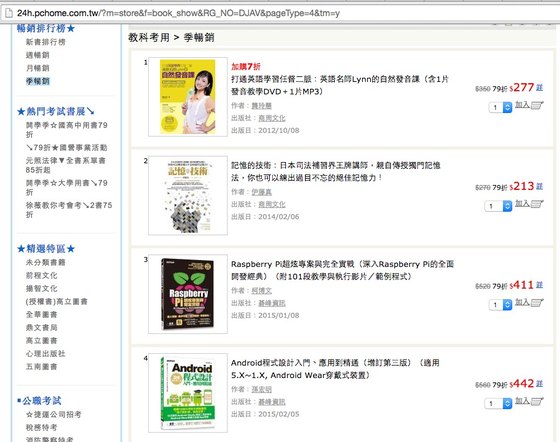
Task: Click the 註 note mark beside price $411
Action: (539, 285)
